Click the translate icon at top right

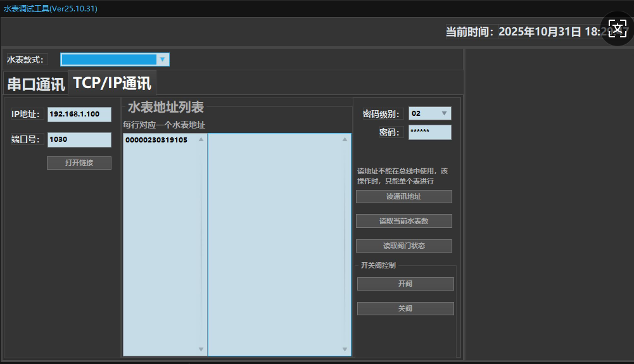tap(617, 28)
